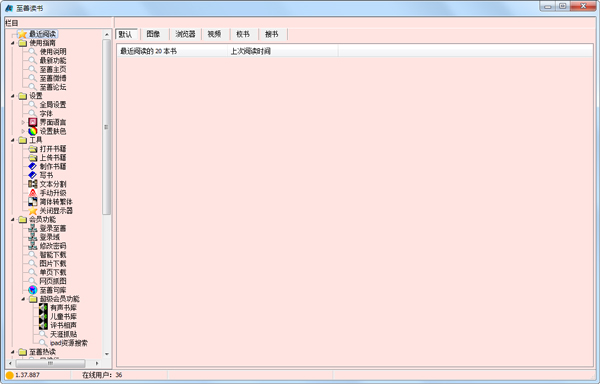
Task: Click the 写书 blue book icon
Action: pos(33,175)
